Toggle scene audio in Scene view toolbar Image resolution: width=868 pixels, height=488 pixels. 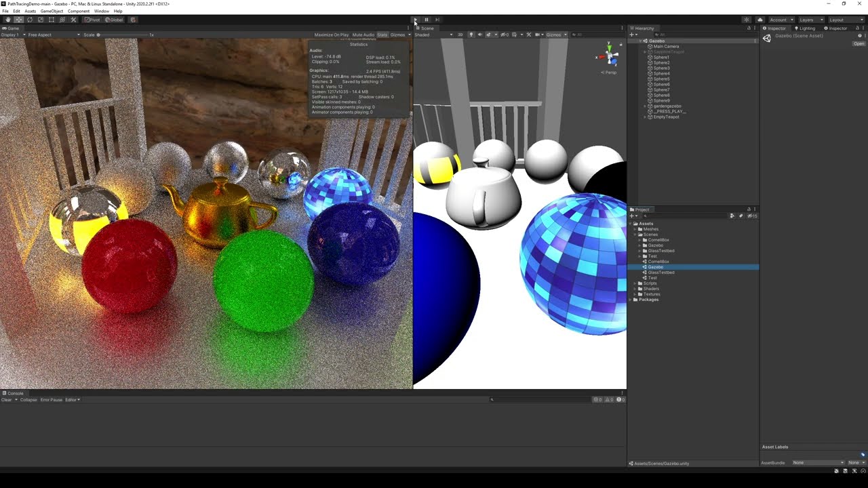click(480, 35)
